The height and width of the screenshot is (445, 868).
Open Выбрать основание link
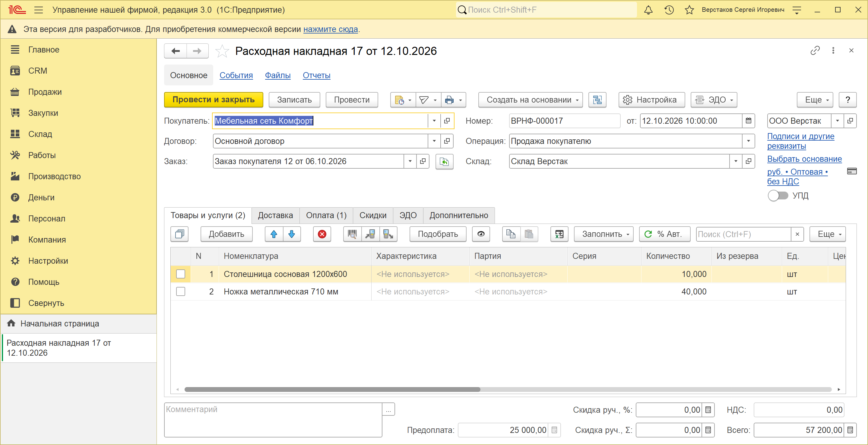pos(804,159)
